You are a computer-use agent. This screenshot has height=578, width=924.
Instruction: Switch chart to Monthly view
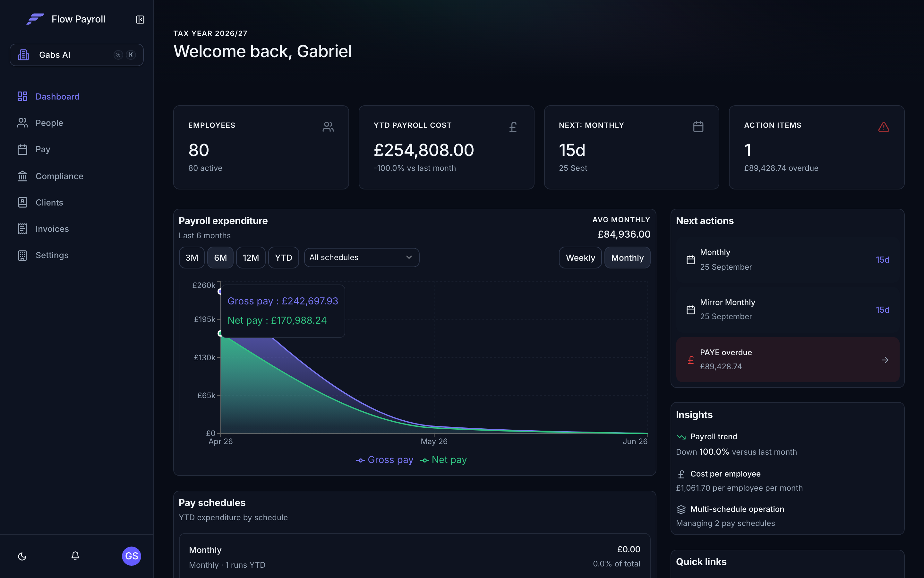tap(627, 258)
